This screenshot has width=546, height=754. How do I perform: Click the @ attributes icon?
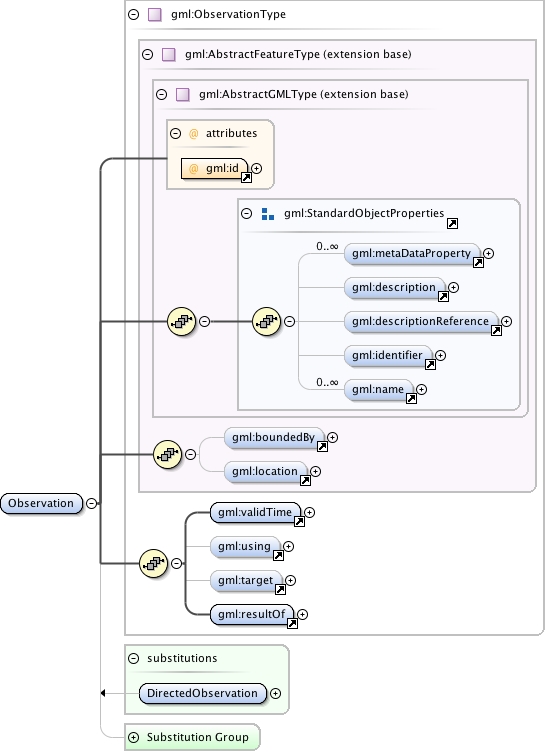193,134
